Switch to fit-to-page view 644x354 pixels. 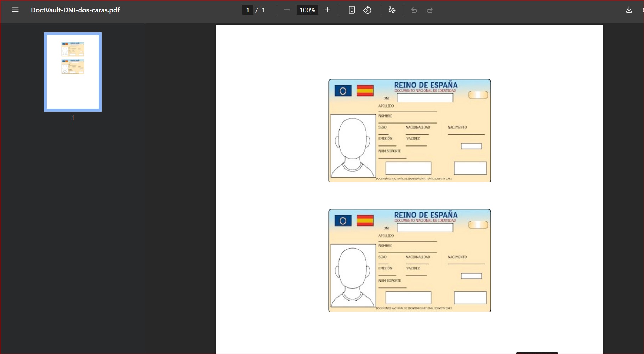coord(351,10)
